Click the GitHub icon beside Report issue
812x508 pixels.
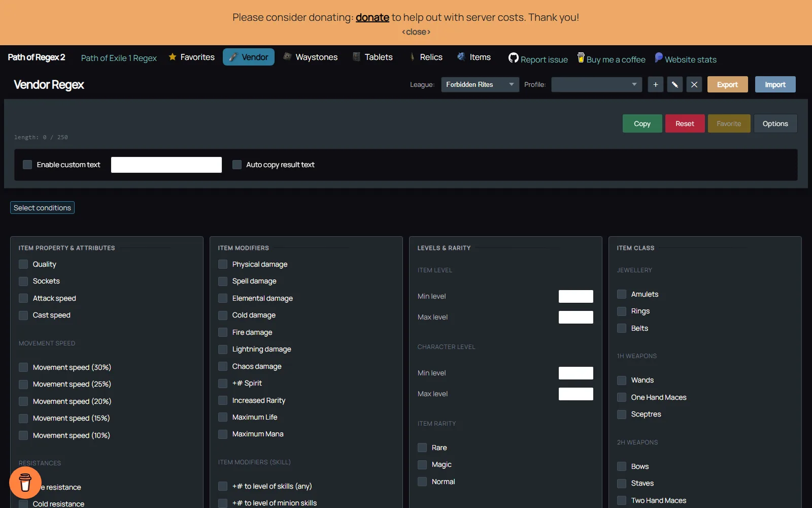[514, 58]
